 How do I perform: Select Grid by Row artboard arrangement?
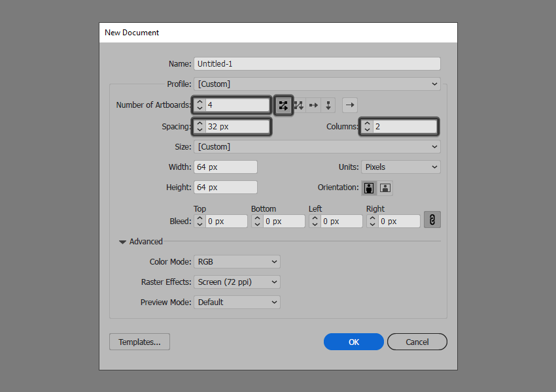coord(283,105)
